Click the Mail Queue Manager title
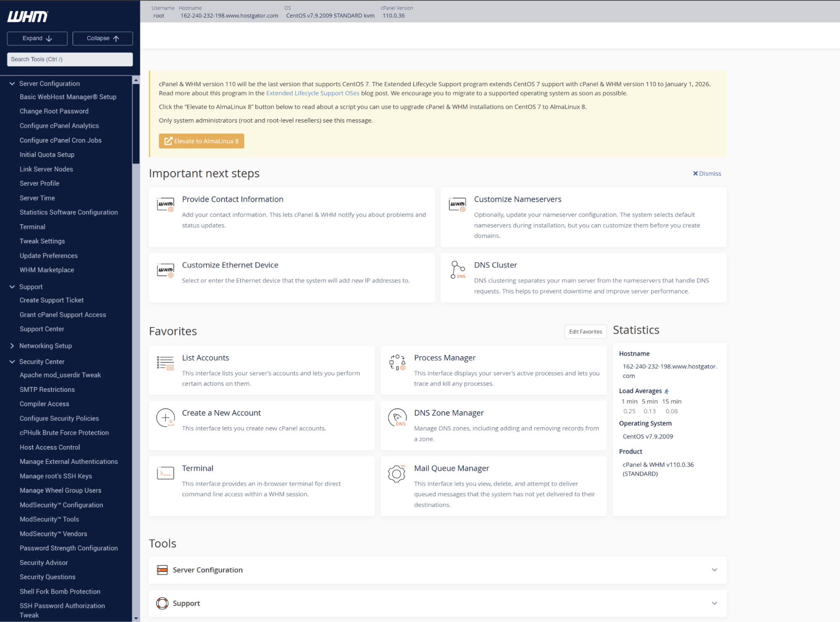The width and height of the screenshot is (840, 622). tap(452, 468)
